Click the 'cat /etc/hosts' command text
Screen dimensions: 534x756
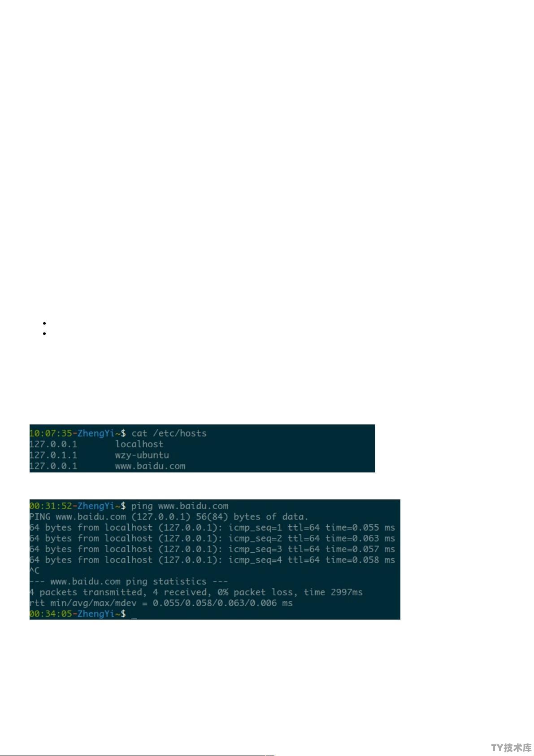pyautogui.click(x=169, y=433)
